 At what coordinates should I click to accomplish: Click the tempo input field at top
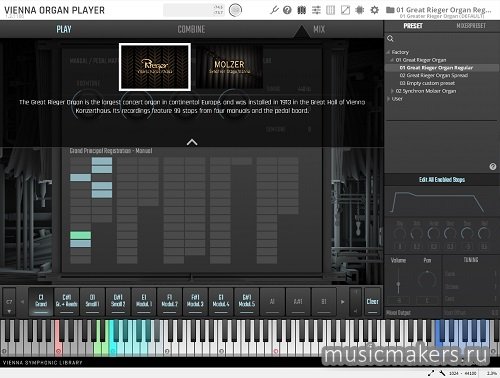194,10
